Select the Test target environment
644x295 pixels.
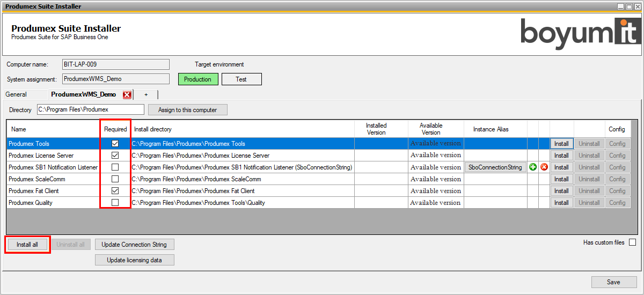[x=241, y=79]
